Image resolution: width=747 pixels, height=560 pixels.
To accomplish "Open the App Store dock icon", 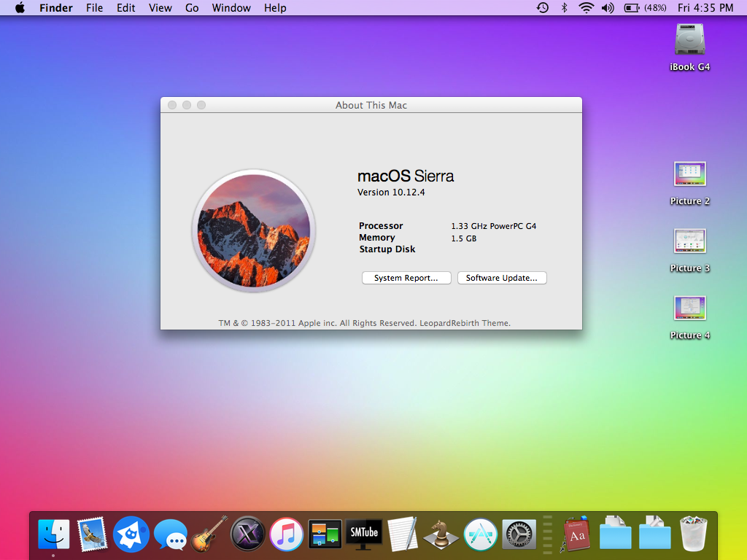I will click(480, 534).
